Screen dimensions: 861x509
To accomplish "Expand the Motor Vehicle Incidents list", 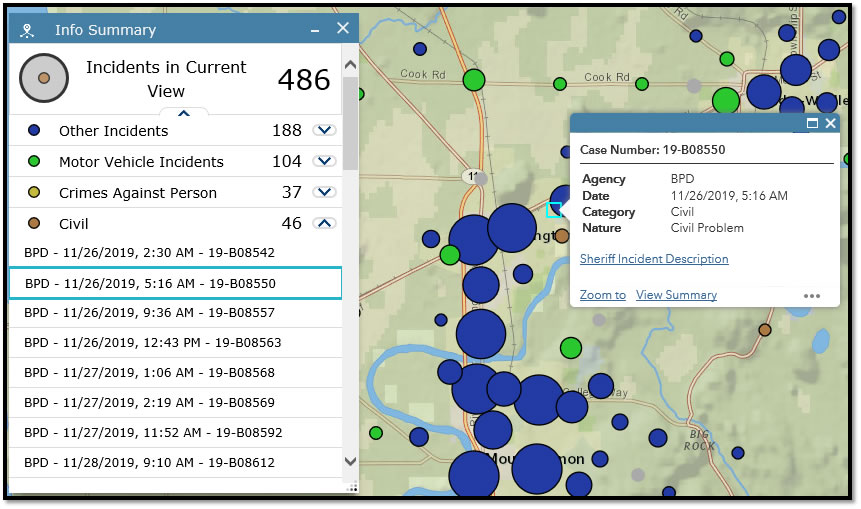I will coord(325,161).
